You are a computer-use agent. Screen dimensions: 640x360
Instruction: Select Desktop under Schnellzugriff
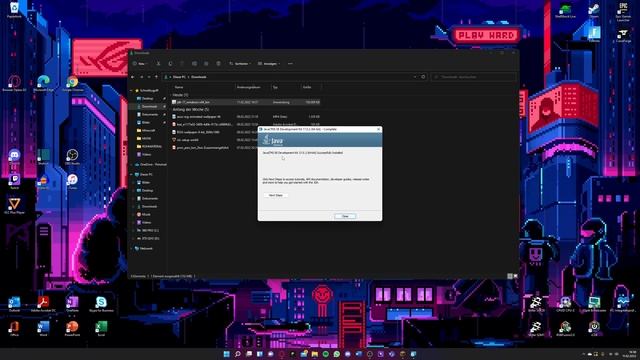[147, 98]
